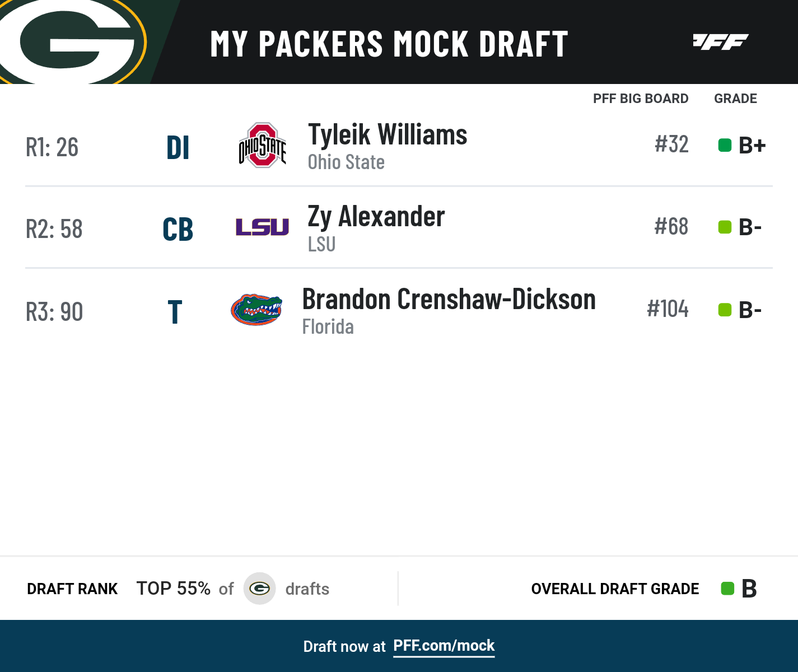Select Tyleik Williams player name
Viewport: 798px width, 672px height.
(x=388, y=134)
